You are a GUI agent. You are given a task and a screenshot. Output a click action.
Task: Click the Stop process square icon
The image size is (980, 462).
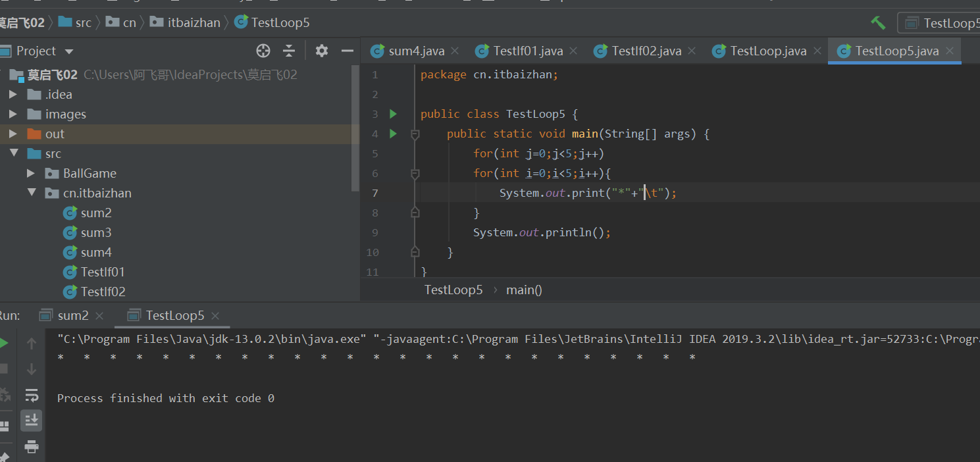[x=3, y=369]
